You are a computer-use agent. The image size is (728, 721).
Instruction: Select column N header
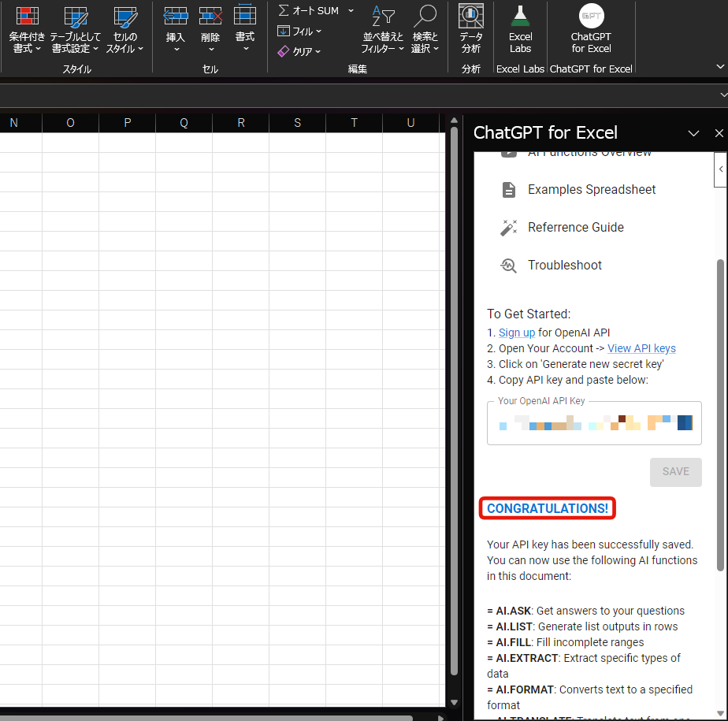[x=14, y=123]
